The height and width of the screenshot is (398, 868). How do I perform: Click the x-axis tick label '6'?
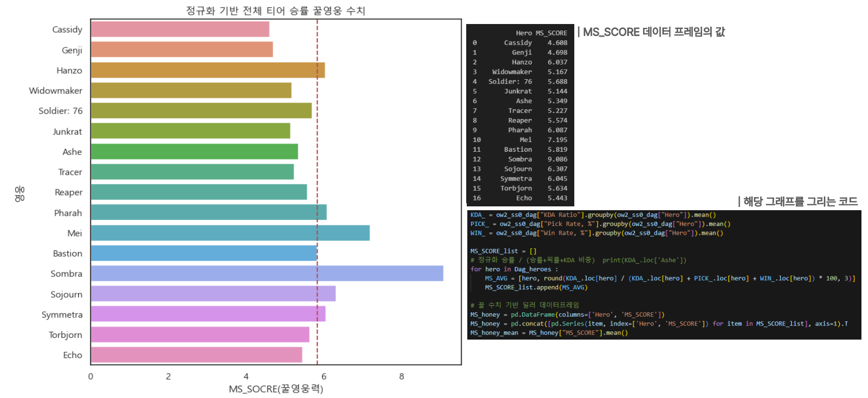[x=324, y=376]
